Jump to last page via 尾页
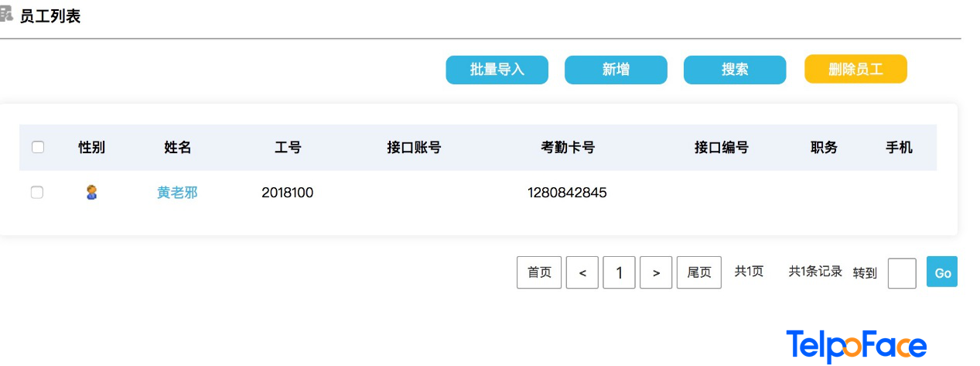 699,272
